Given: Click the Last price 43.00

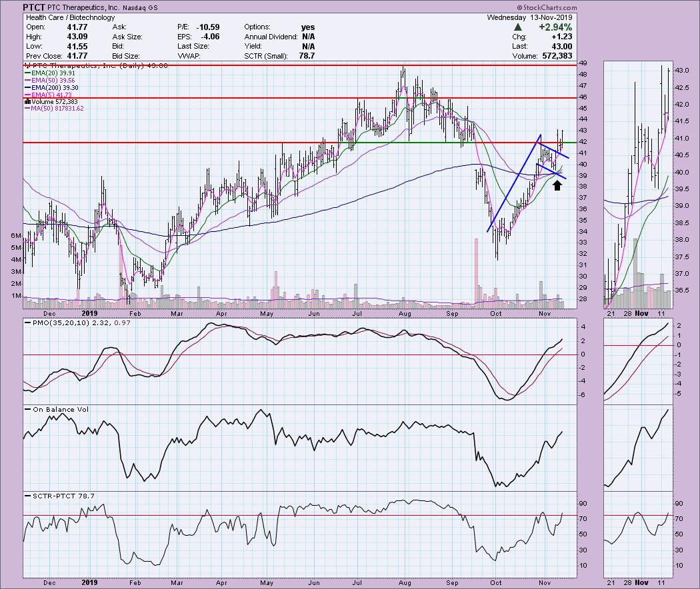Looking at the screenshot, I should (x=561, y=47).
